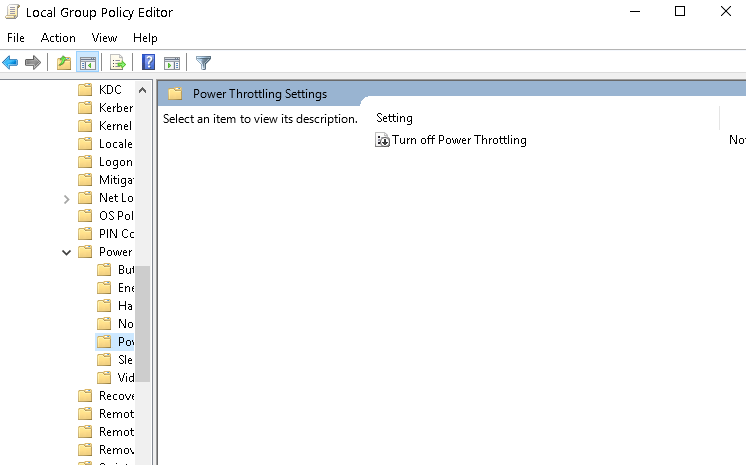Toggle the Show/Hide Console Tree icon
Image resolution: width=746 pixels, height=465 pixels.
(x=88, y=62)
